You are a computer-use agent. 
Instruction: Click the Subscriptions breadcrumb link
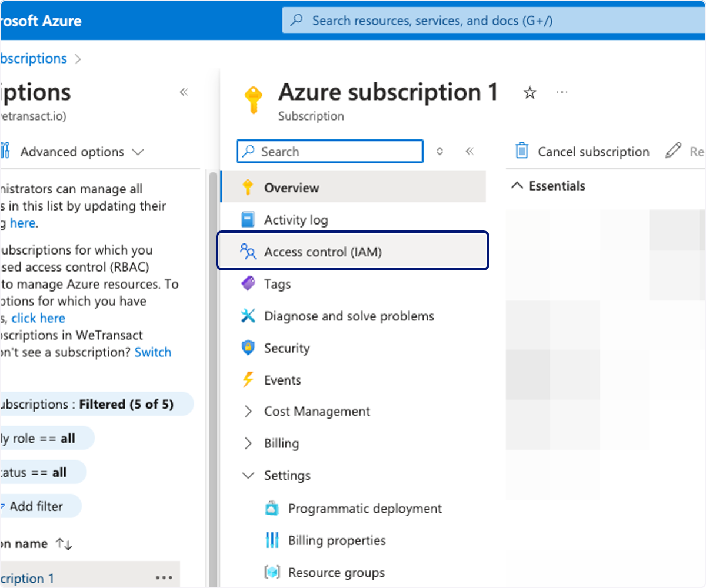pos(34,59)
